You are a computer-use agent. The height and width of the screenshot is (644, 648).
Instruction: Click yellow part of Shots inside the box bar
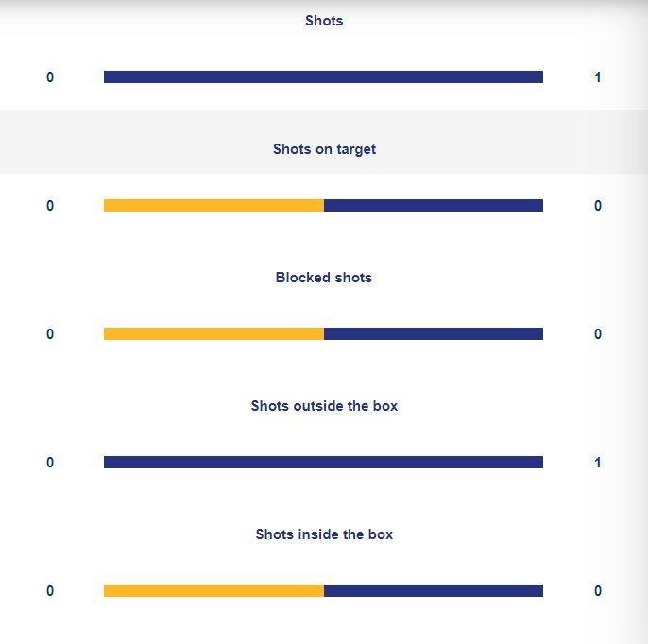click(x=213, y=591)
